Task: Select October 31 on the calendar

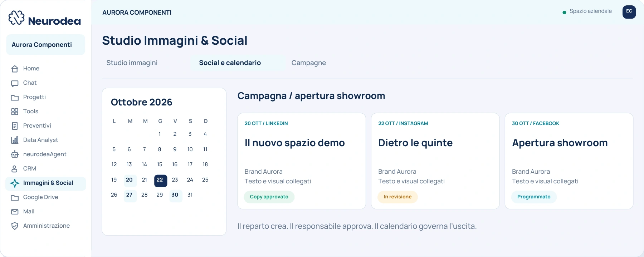Action: (x=190, y=195)
